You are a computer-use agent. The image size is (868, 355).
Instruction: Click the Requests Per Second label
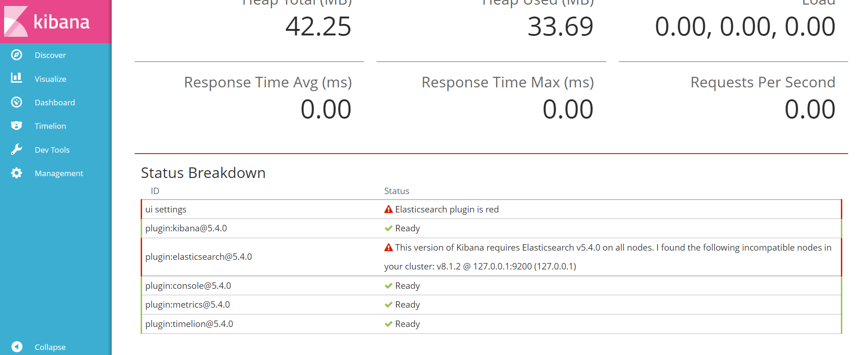click(x=763, y=82)
